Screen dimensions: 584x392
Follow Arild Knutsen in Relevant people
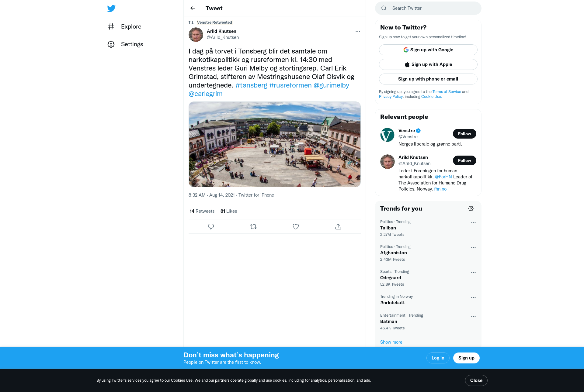464,160
